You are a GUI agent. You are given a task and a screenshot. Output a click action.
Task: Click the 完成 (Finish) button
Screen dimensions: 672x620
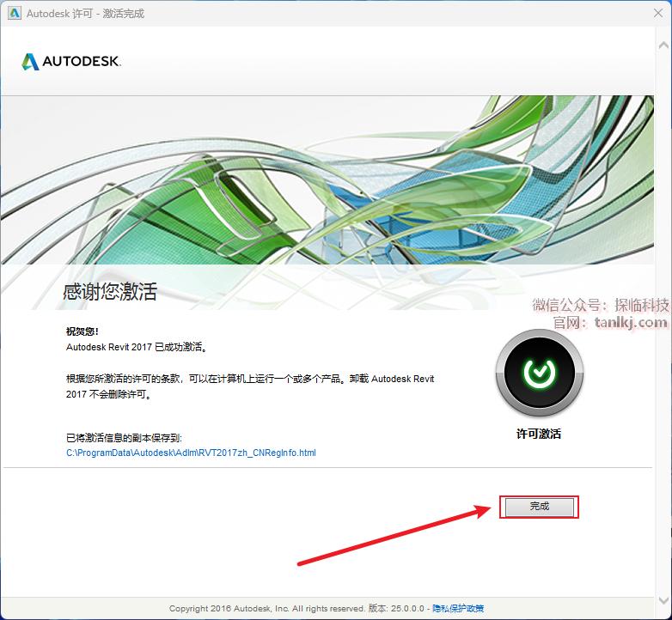pyautogui.click(x=539, y=507)
